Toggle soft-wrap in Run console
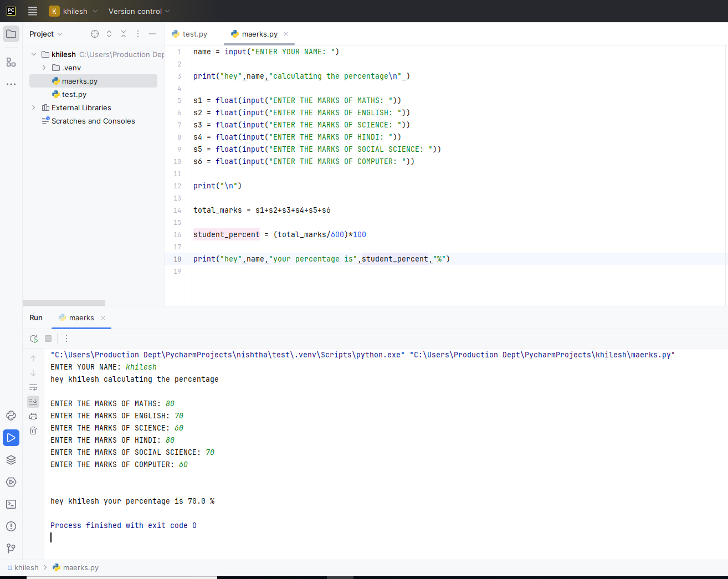 pyautogui.click(x=33, y=387)
